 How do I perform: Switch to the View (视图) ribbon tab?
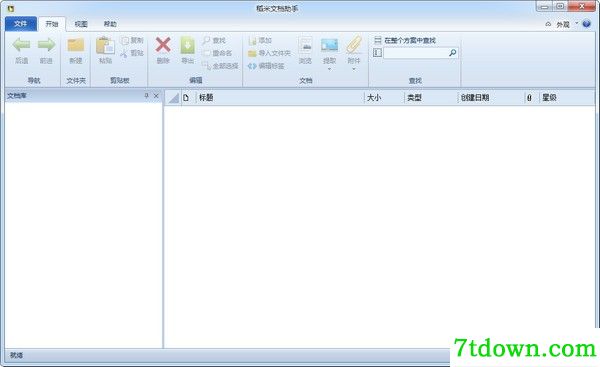coord(81,24)
